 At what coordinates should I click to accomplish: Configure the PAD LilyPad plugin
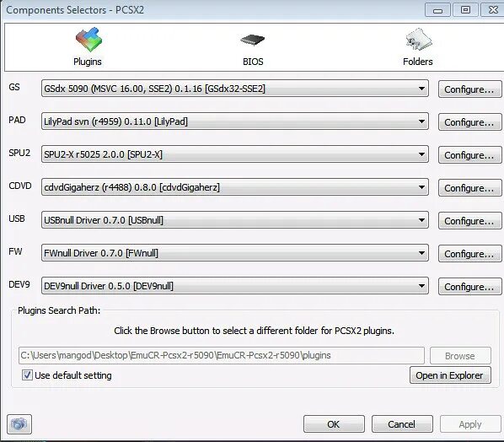[x=469, y=122]
